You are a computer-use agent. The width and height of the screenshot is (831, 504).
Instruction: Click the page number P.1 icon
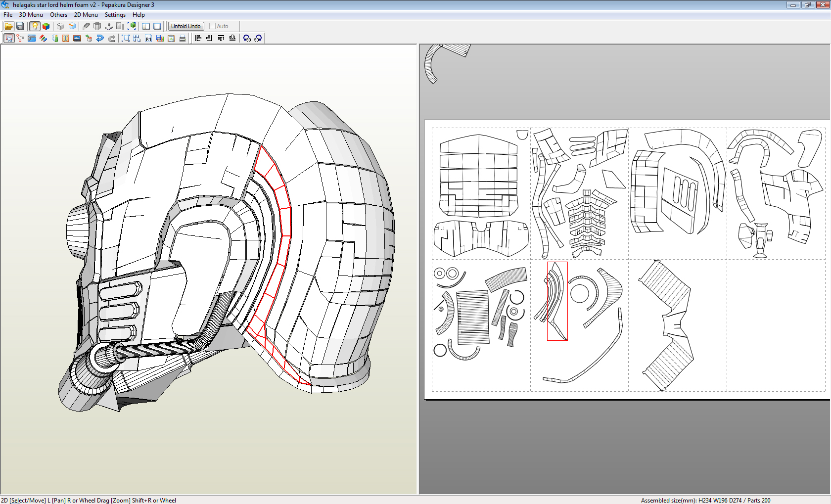click(x=148, y=38)
